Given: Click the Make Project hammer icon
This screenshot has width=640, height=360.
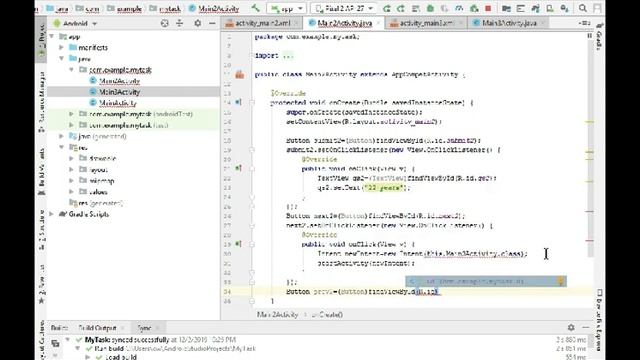Looking at the screenshot, I should [x=256, y=8].
